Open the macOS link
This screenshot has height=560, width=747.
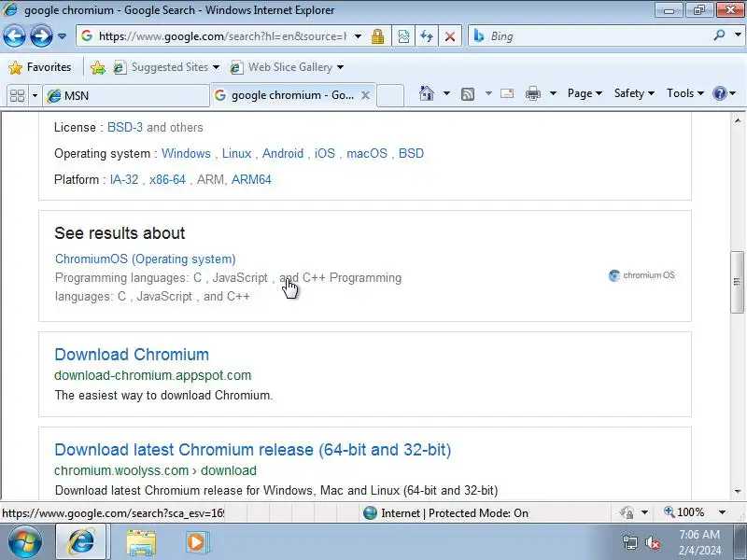(367, 153)
